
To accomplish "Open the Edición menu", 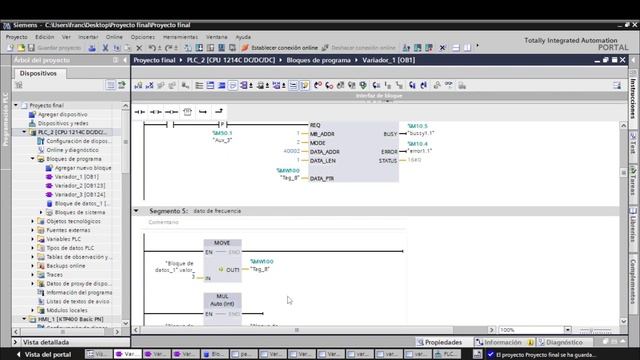I will (44, 37).
